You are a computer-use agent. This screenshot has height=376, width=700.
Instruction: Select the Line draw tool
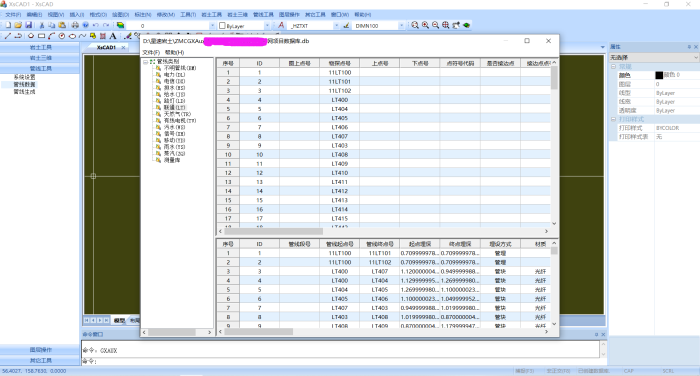(x=8, y=36)
